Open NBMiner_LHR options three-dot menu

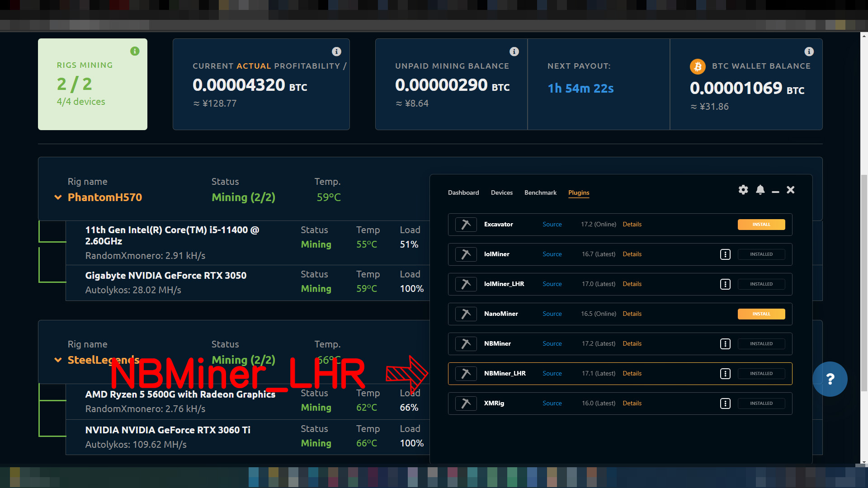pyautogui.click(x=725, y=374)
